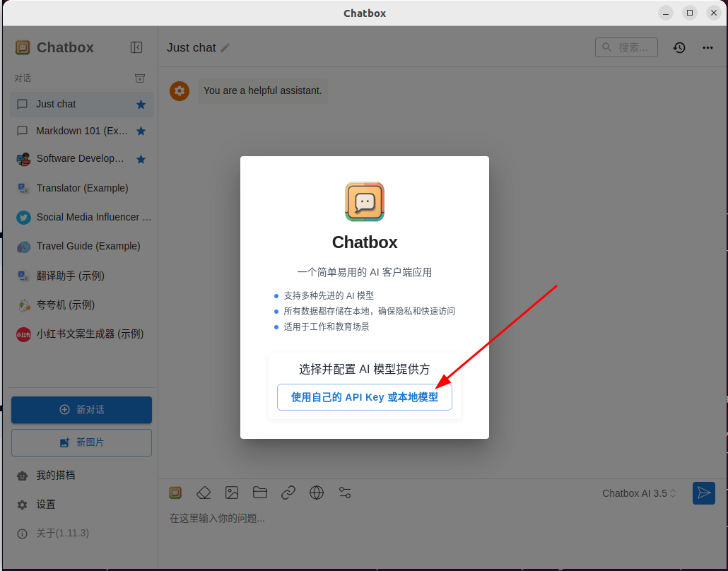Click the You are a helpful assistant message
Image resolution: width=728 pixels, height=571 pixels.
click(263, 90)
